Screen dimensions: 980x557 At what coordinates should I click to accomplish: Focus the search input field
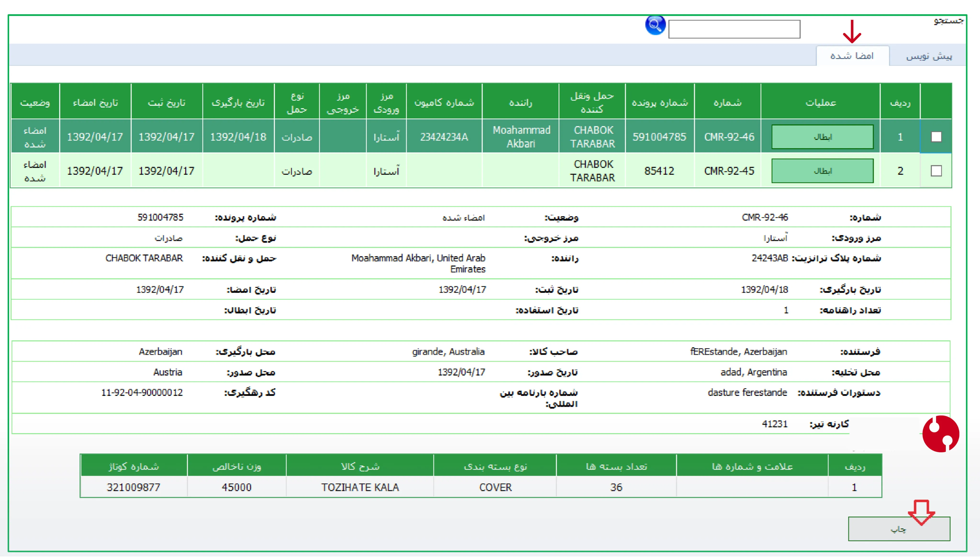pyautogui.click(x=734, y=29)
